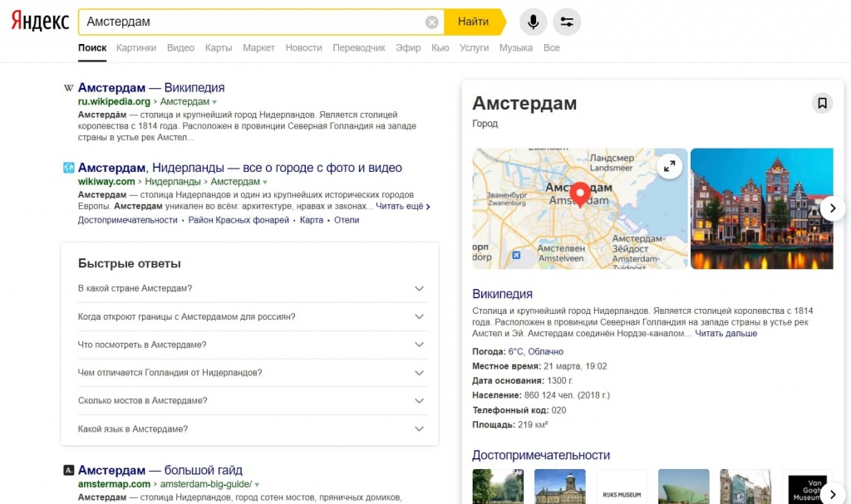Open the Карты tab
The width and height of the screenshot is (851, 504).
tap(218, 48)
